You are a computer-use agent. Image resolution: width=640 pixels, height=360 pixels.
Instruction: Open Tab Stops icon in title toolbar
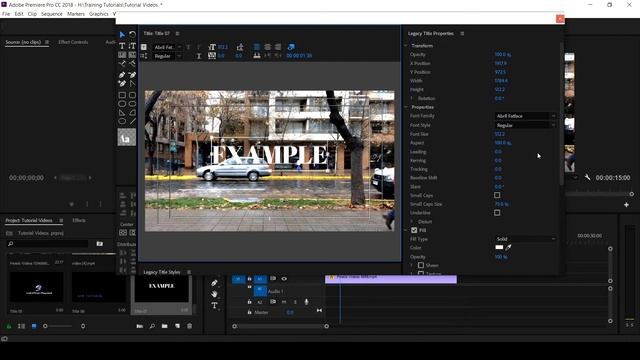click(x=257, y=56)
